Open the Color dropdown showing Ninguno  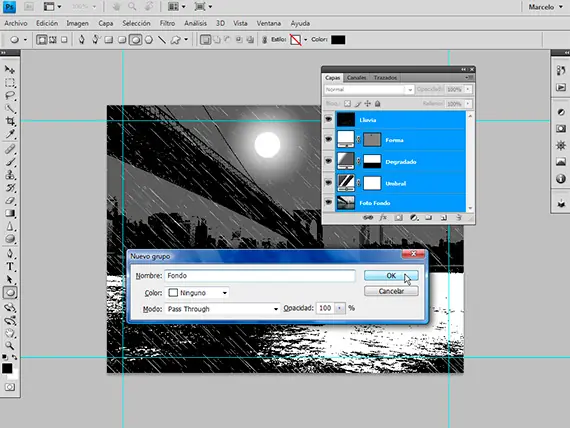197,293
